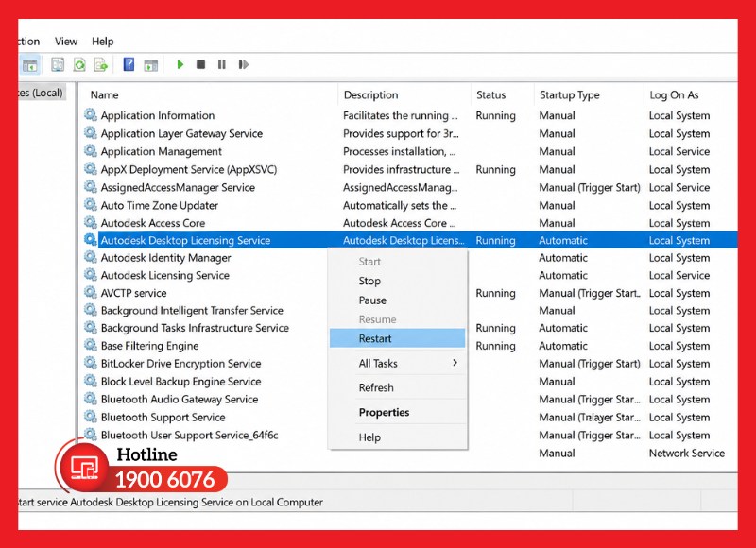The width and height of the screenshot is (756, 548).
Task: Click gear icon of Application Information service
Action: point(90,114)
